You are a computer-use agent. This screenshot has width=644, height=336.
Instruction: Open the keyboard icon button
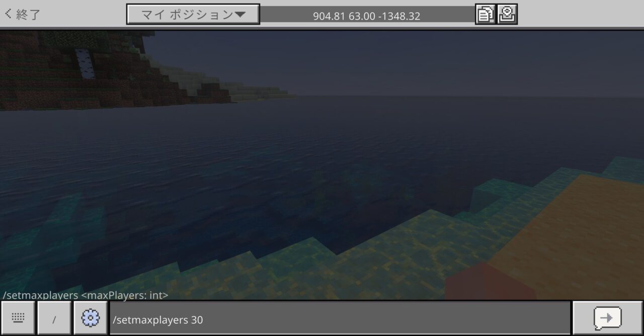pyautogui.click(x=18, y=318)
